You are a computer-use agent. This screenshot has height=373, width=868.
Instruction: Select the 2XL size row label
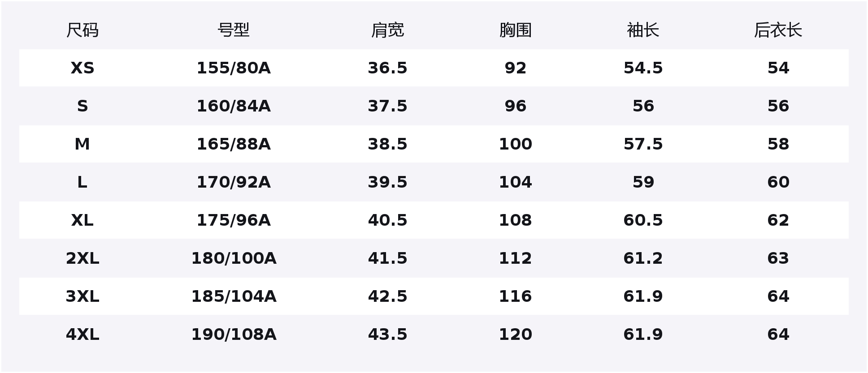pos(82,258)
